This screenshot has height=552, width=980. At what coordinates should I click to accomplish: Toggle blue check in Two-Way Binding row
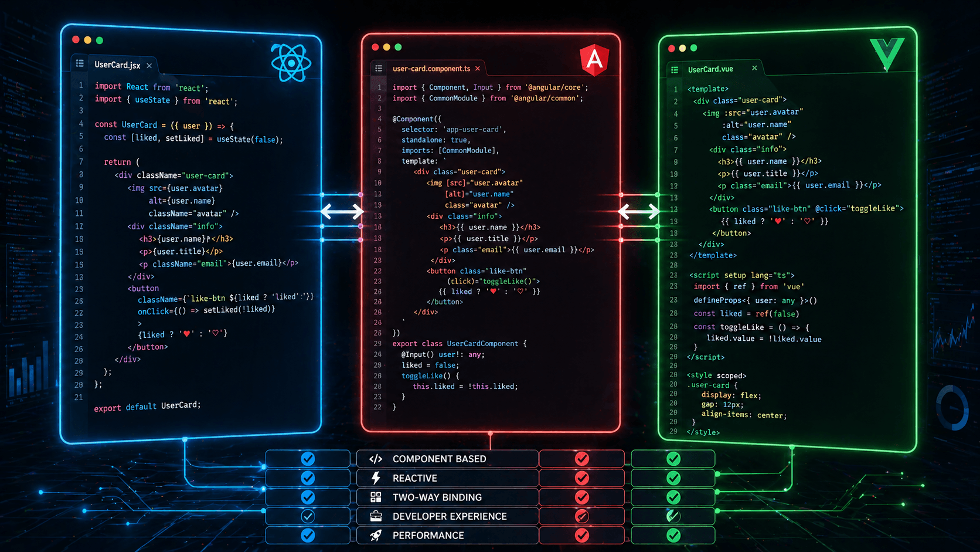[308, 497]
